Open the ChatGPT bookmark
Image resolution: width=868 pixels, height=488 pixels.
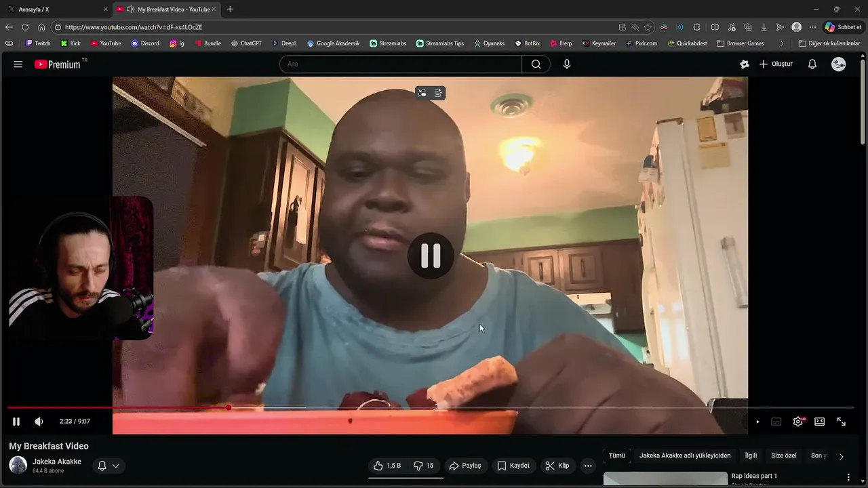point(246,43)
